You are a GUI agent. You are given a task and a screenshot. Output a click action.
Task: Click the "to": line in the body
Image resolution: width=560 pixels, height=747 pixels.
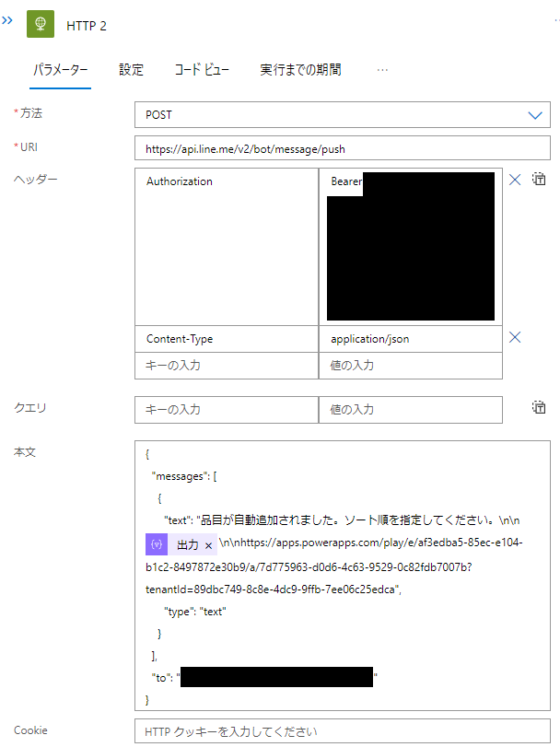click(x=264, y=677)
